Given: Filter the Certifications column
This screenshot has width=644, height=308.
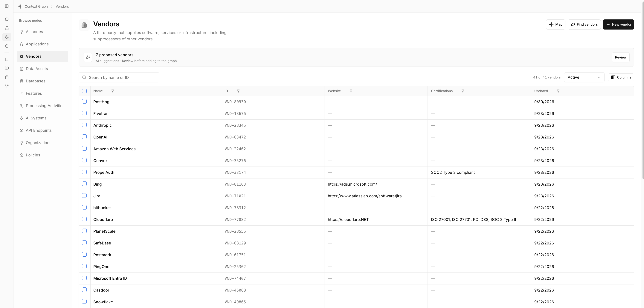Looking at the screenshot, I should coord(463,91).
